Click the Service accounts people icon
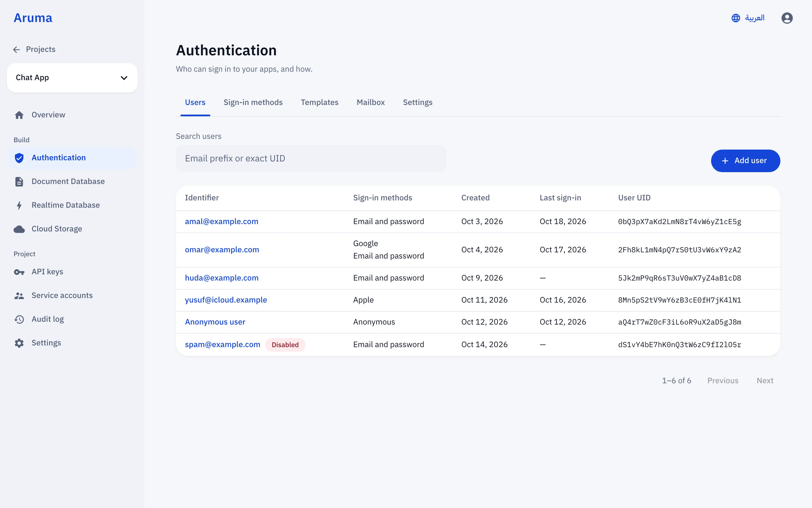Screen dimensions: 812x508 (x=19, y=296)
